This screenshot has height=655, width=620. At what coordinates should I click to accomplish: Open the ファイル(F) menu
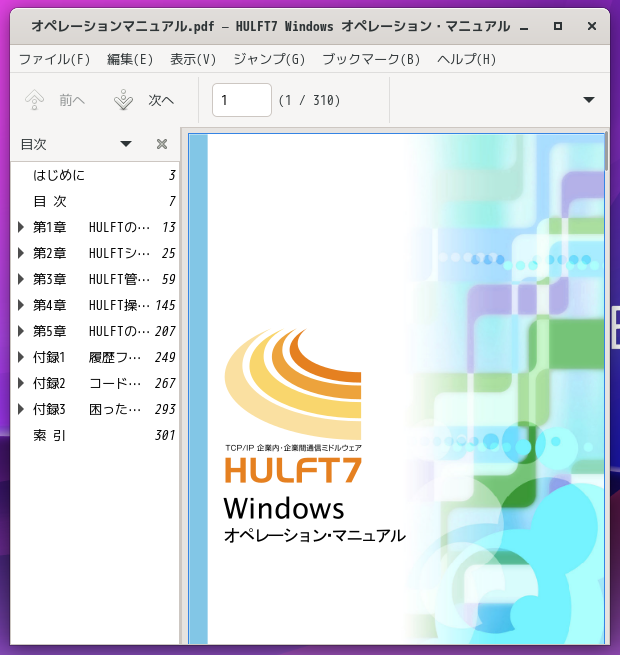[54, 59]
